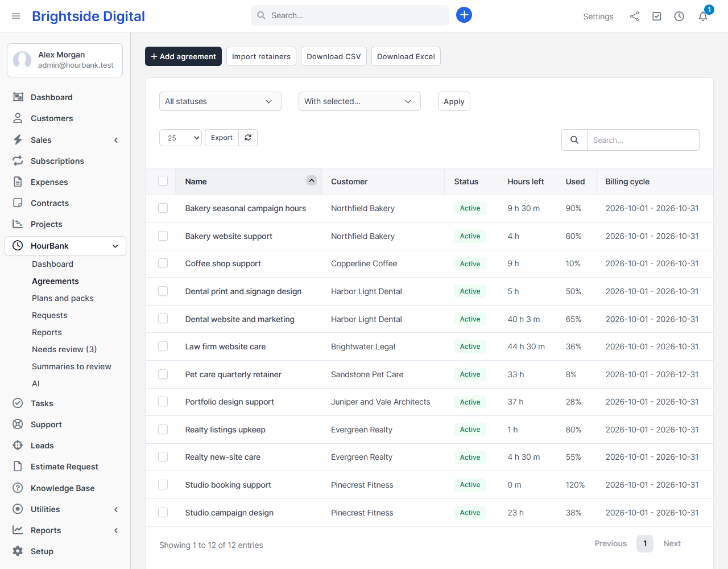The image size is (728, 569).
Task: Open the share icon in header
Action: 634,17
